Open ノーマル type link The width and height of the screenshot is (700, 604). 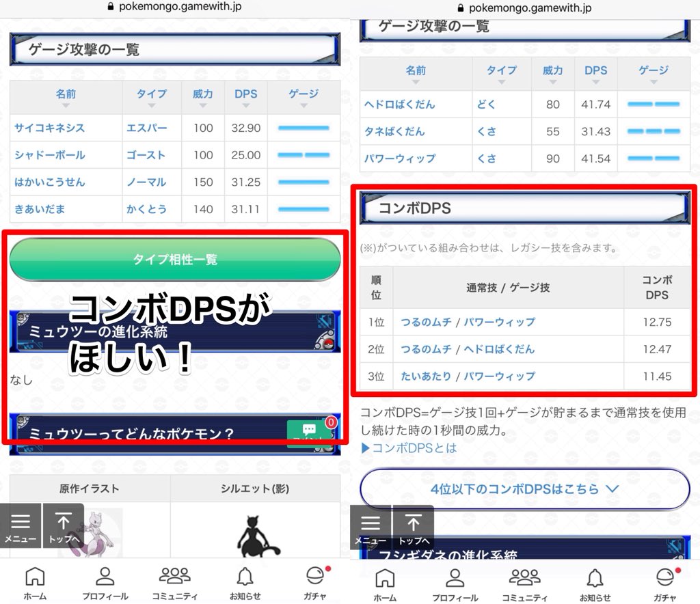click(146, 182)
